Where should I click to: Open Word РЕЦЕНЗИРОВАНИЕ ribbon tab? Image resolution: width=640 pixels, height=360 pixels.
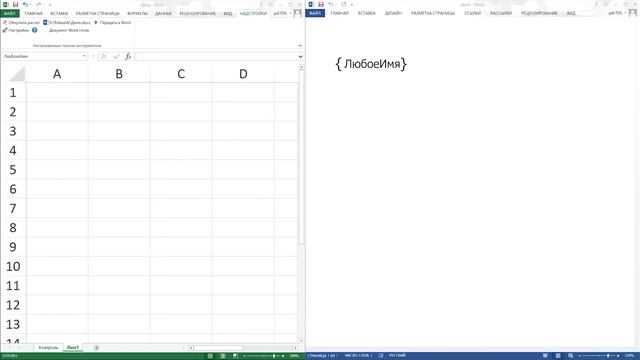pos(539,13)
